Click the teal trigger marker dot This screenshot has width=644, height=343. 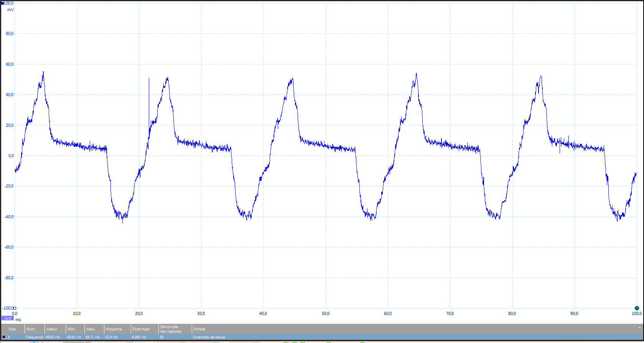(637, 308)
